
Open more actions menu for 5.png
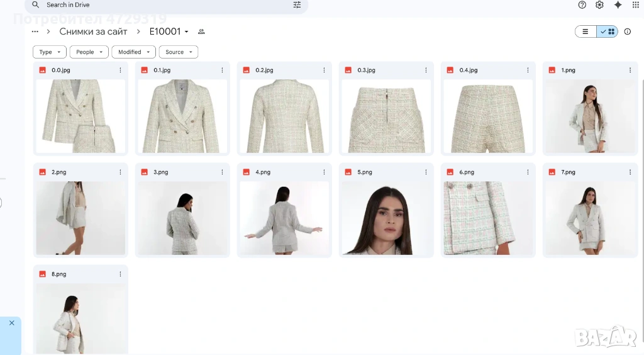[426, 172]
